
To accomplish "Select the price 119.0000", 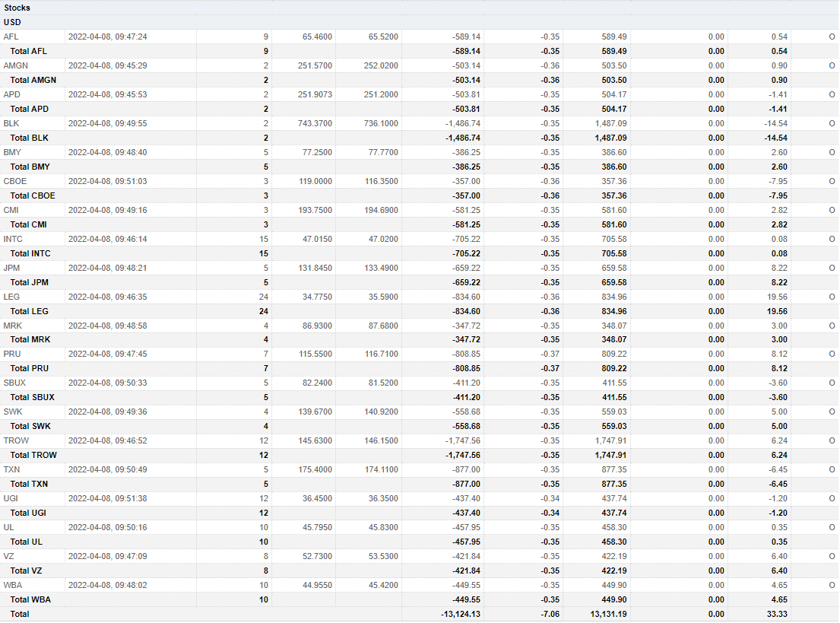I will [x=315, y=182].
